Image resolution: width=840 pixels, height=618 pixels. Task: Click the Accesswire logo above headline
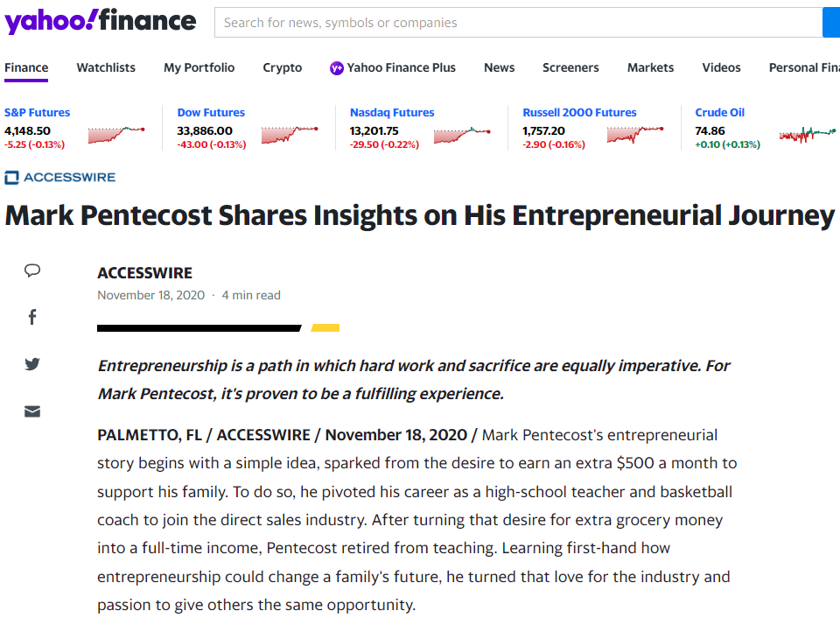click(59, 178)
